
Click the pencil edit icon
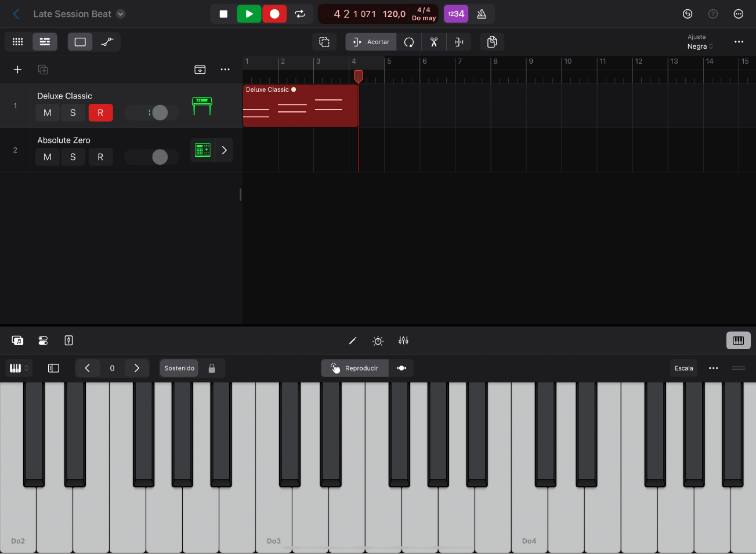352,341
